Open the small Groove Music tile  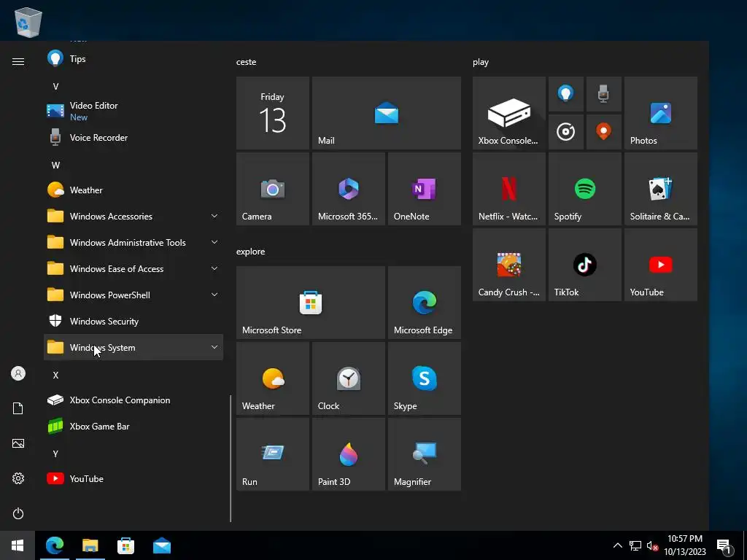566,132
